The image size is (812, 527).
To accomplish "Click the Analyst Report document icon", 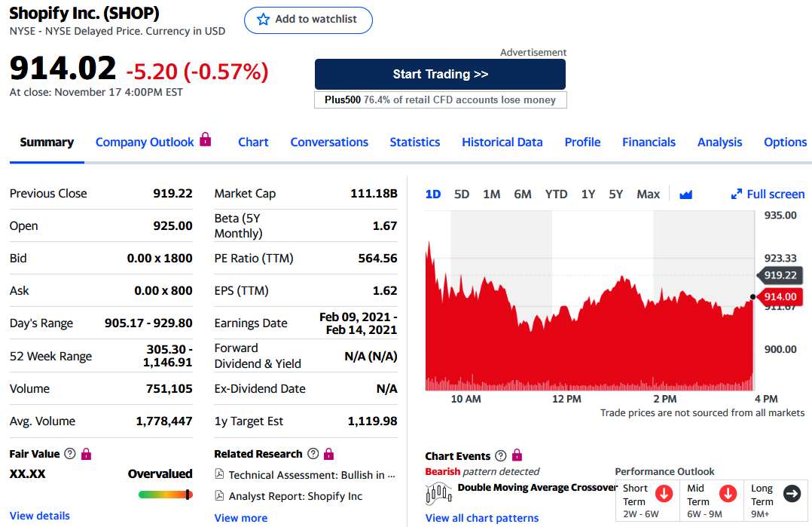I will tap(220, 496).
